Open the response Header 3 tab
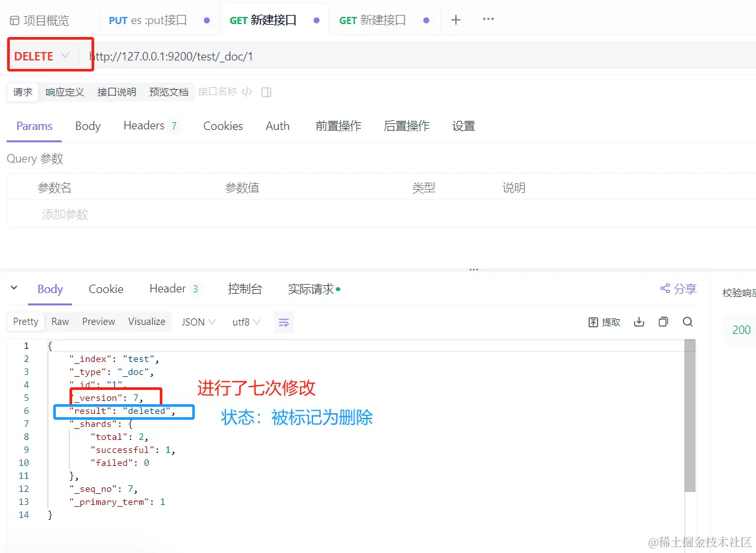 pyautogui.click(x=174, y=289)
